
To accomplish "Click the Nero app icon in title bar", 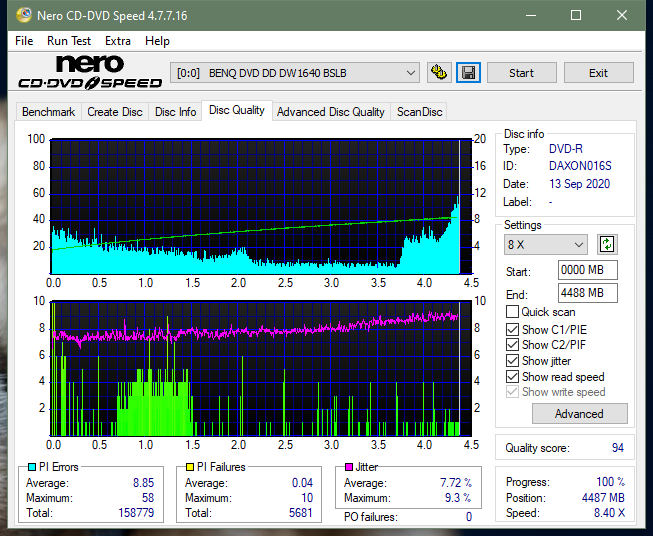I will click(x=24, y=15).
